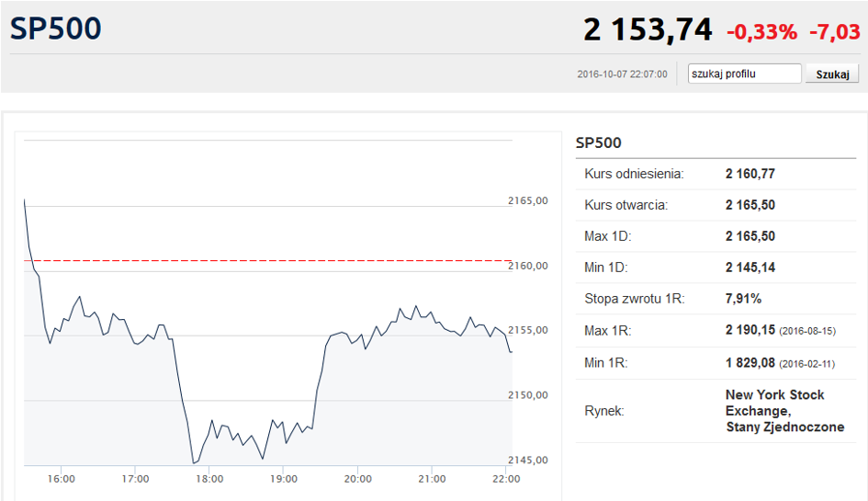Screen dimensions: 868x501
Task: Click the red -7,03 point change
Action: point(834,32)
